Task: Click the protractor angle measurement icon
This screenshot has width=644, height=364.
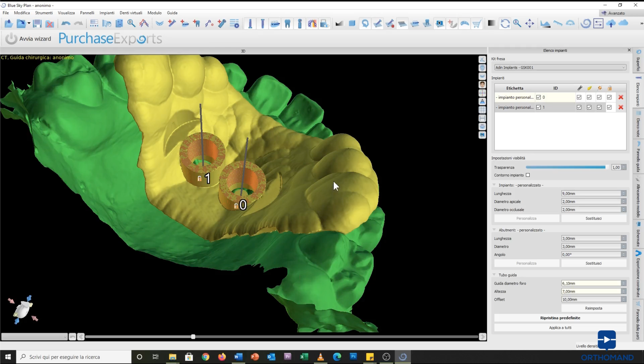Action: [570, 24]
